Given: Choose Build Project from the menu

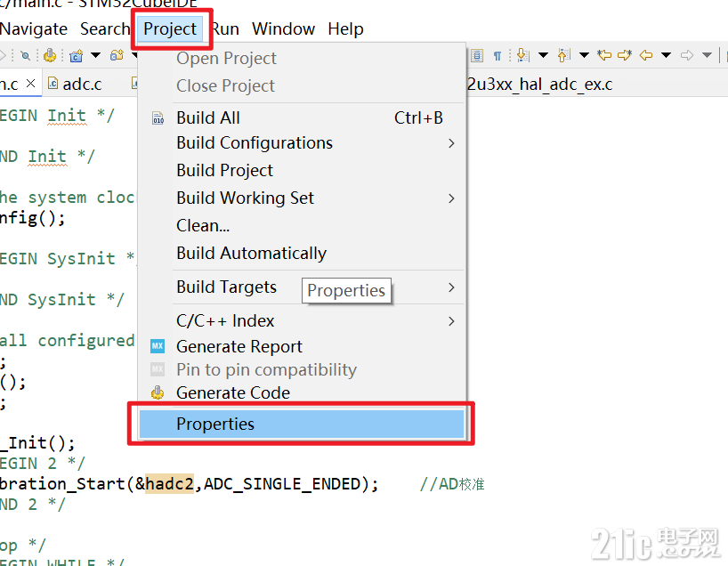Looking at the screenshot, I should (x=302, y=170).
